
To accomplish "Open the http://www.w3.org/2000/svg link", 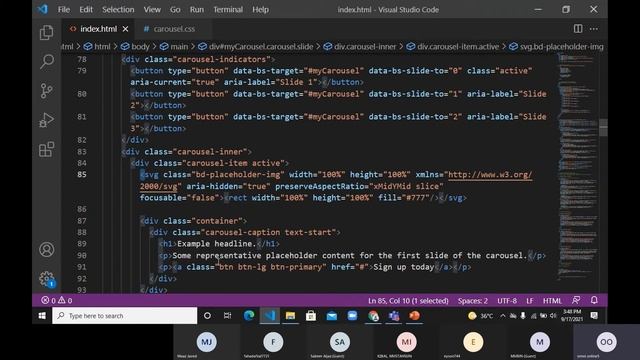I will coord(490,175).
